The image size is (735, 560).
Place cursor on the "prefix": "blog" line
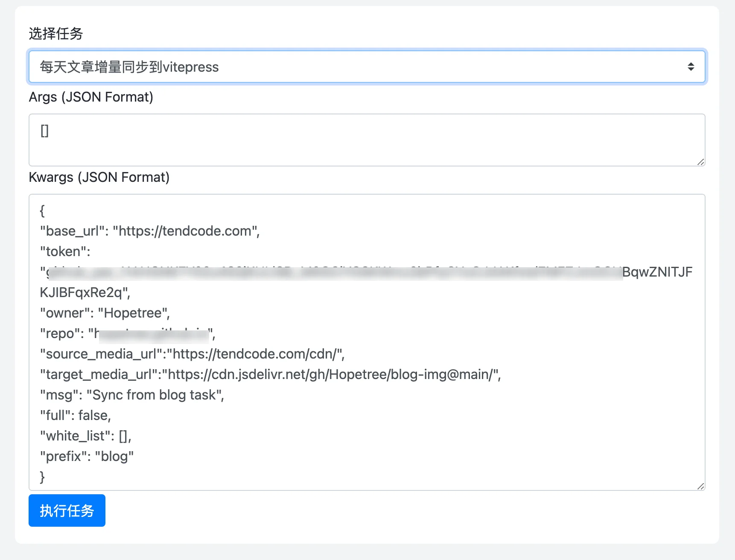pyautogui.click(x=87, y=456)
